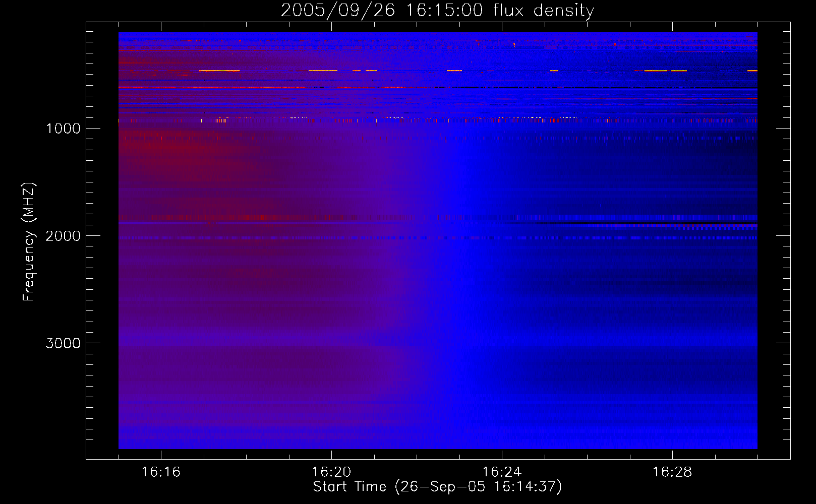
Task: Click the 16:20 time tick label
Action: click(331, 472)
